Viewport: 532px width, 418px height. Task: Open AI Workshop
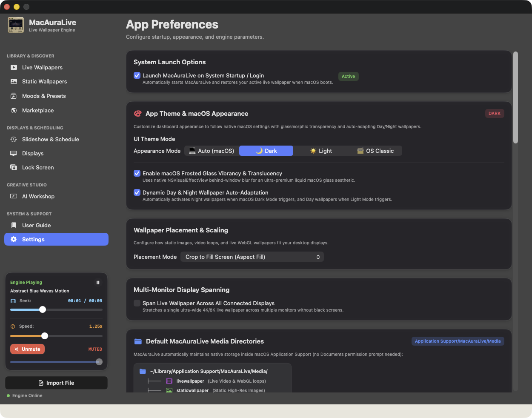(x=56, y=196)
